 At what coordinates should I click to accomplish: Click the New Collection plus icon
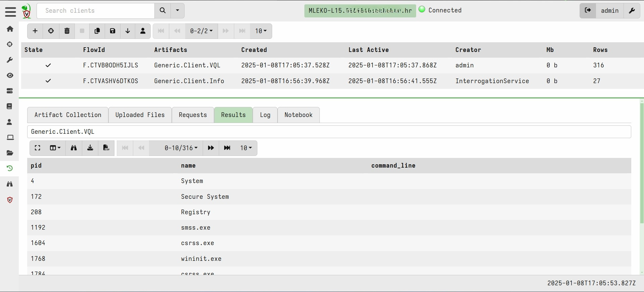point(35,31)
